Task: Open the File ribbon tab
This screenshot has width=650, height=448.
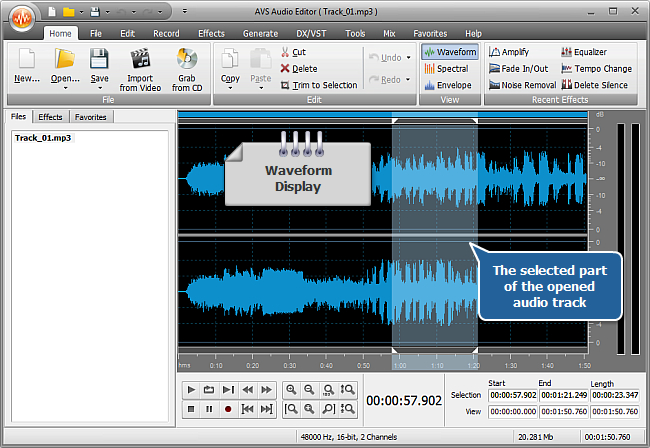Action: pos(96,34)
